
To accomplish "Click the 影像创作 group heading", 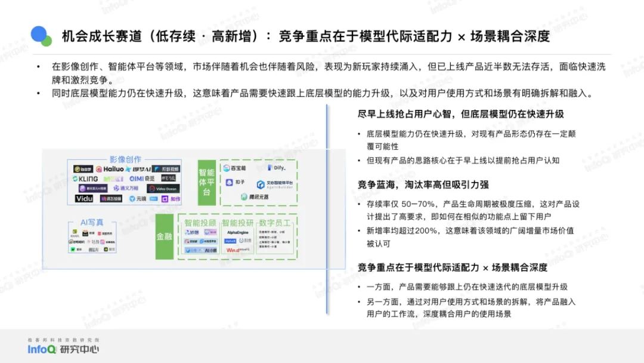I will point(125,159).
